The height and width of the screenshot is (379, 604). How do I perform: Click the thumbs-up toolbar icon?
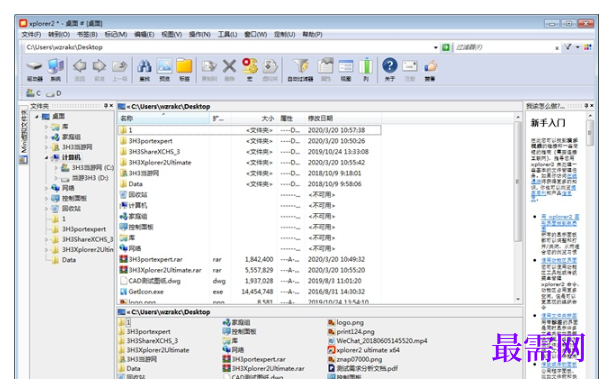point(430,70)
